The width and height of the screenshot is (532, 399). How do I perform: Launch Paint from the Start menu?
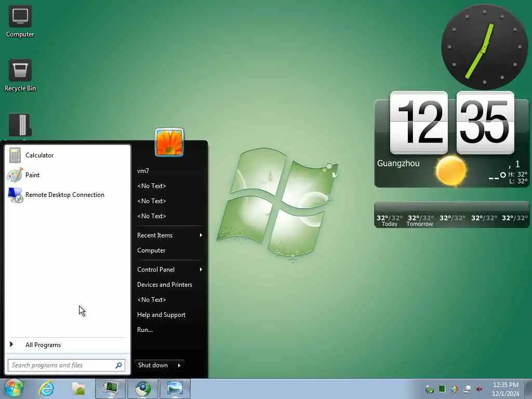click(68, 175)
